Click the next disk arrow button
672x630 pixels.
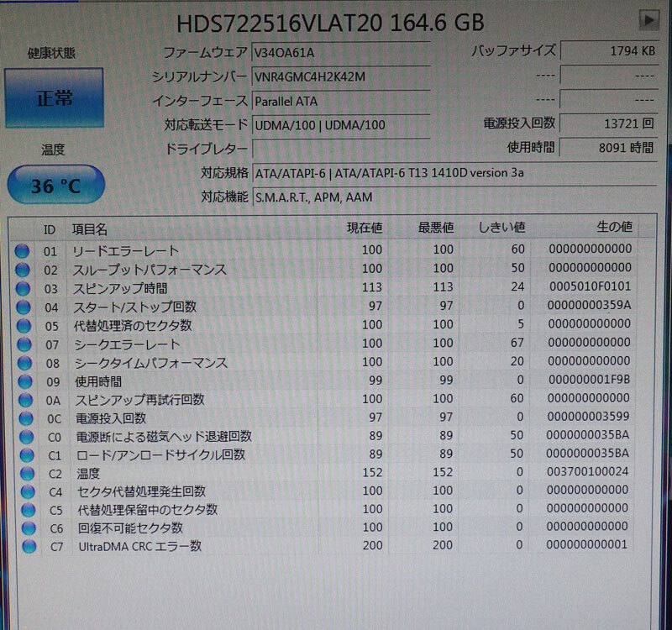[648, 19]
